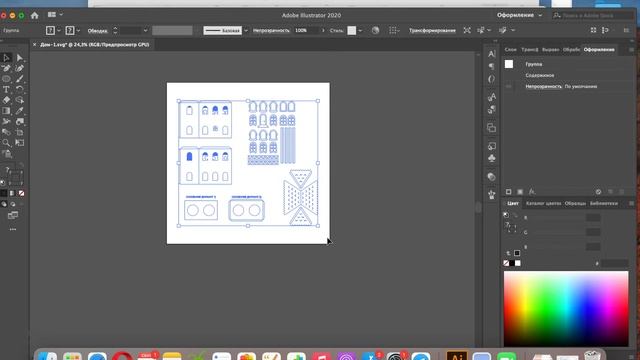Close the Дом-1.svg document tab
Image resolution: width=640 pixels, height=360 pixels.
(x=35, y=44)
